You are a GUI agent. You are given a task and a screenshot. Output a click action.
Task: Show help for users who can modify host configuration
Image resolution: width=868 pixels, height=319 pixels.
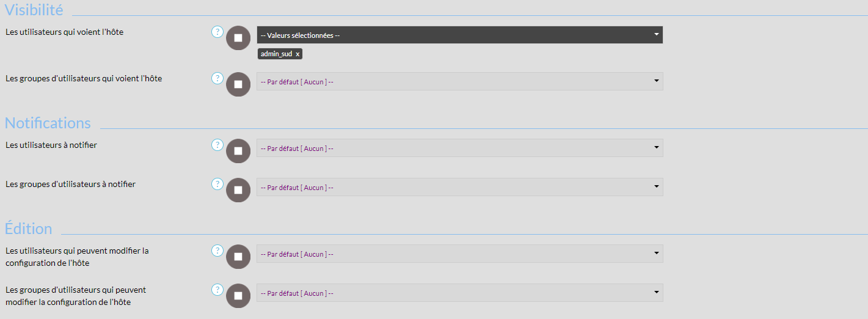click(x=217, y=251)
